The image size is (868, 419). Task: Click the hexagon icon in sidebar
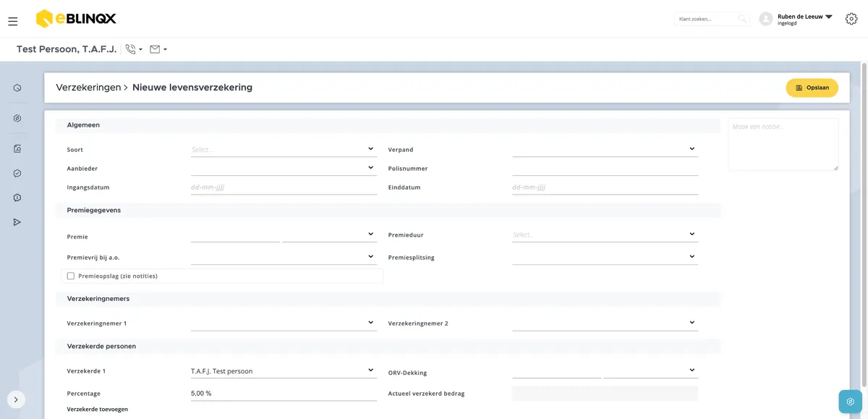pos(17,88)
